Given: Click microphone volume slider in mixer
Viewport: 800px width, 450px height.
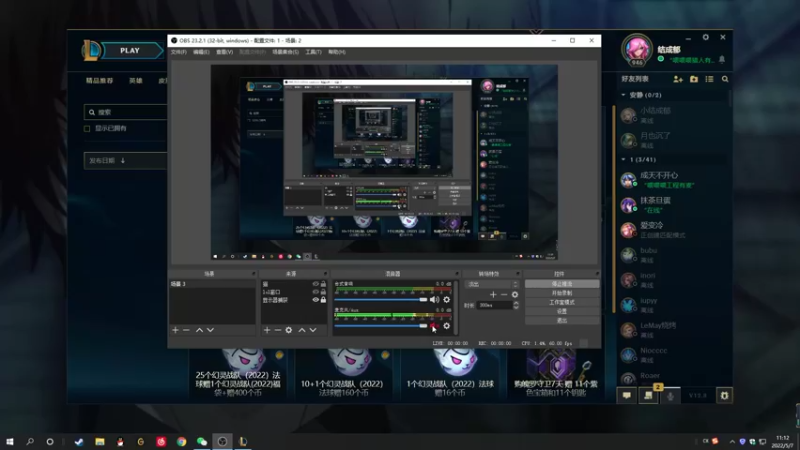Looking at the screenshot, I should [381, 326].
